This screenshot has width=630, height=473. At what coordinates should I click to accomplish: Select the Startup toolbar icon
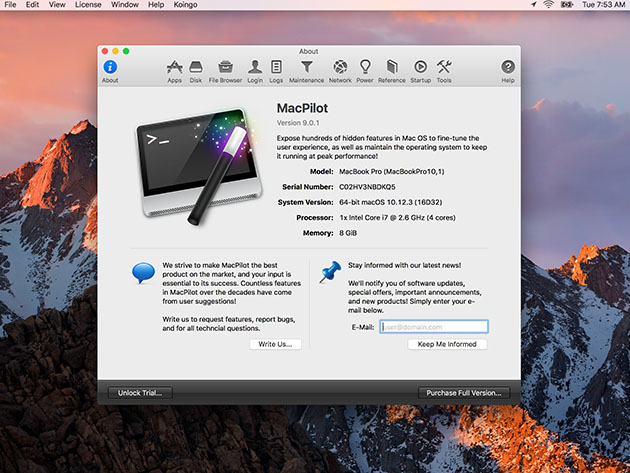420,68
